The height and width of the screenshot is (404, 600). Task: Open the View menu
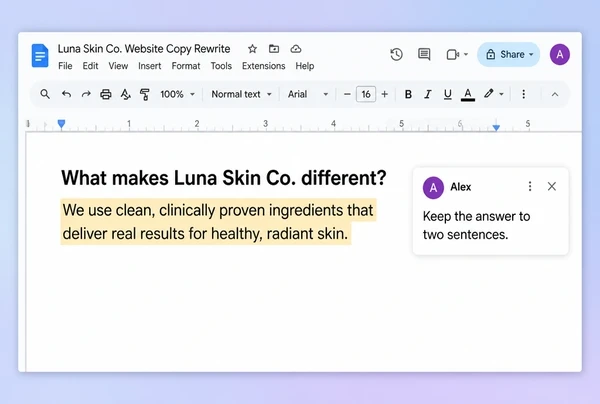[118, 66]
